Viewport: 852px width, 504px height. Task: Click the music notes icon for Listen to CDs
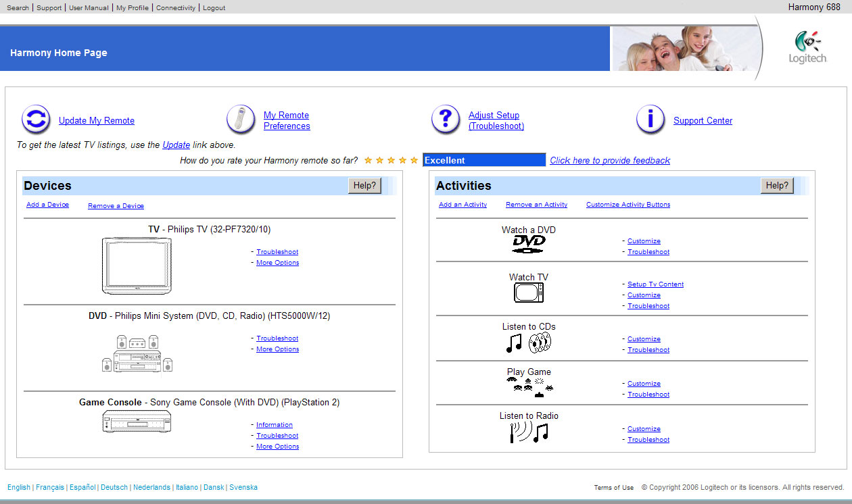click(529, 343)
